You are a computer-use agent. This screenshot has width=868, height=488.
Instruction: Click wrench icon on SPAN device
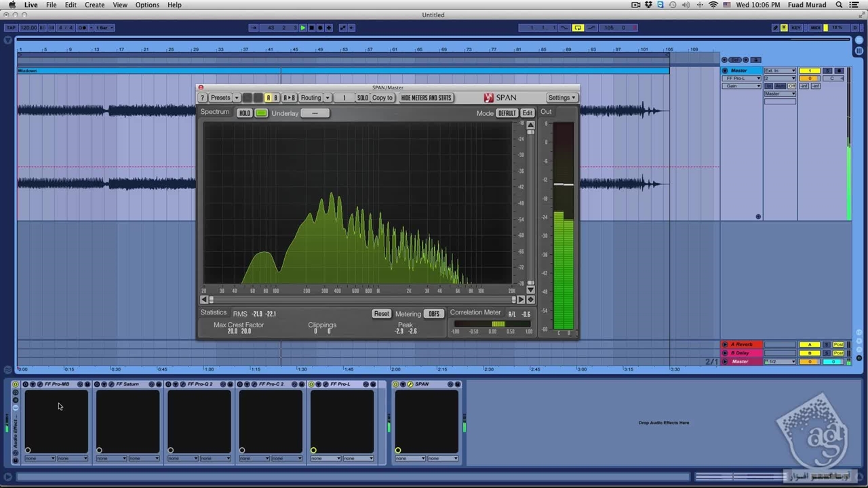410,384
